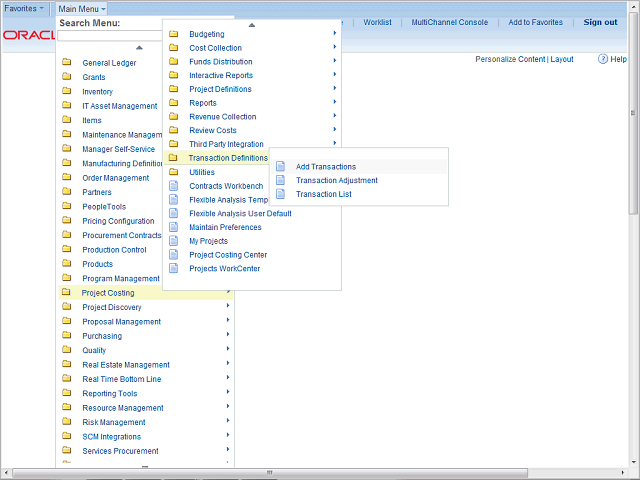Open the Services Procurement menu item
The width and height of the screenshot is (640, 480).
pyautogui.click(x=120, y=451)
